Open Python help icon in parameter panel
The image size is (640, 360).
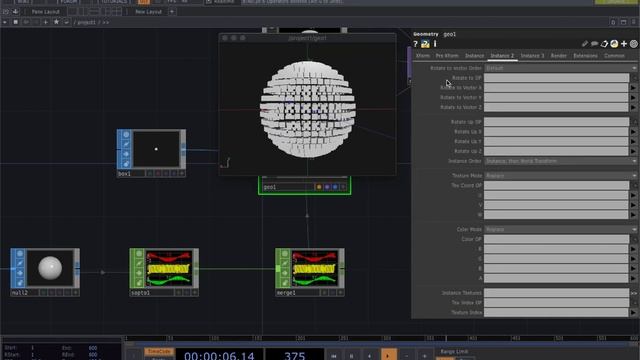tap(425, 44)
